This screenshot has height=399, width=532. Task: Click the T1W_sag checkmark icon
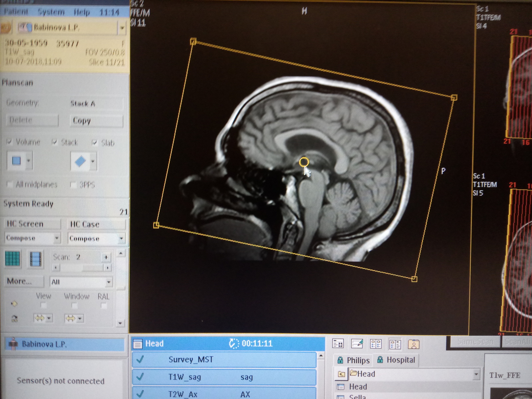[140, 377]
